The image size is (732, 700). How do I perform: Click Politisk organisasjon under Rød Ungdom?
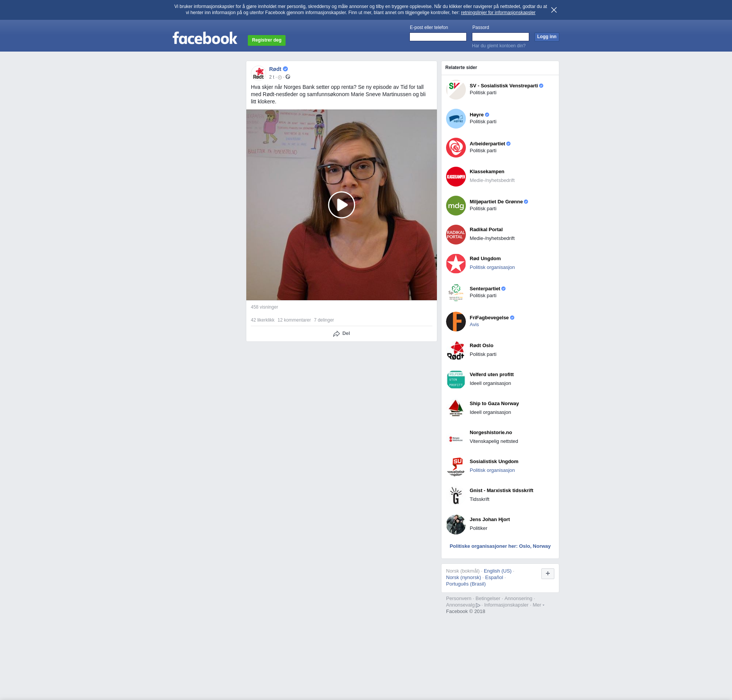[x=492, y=267]
